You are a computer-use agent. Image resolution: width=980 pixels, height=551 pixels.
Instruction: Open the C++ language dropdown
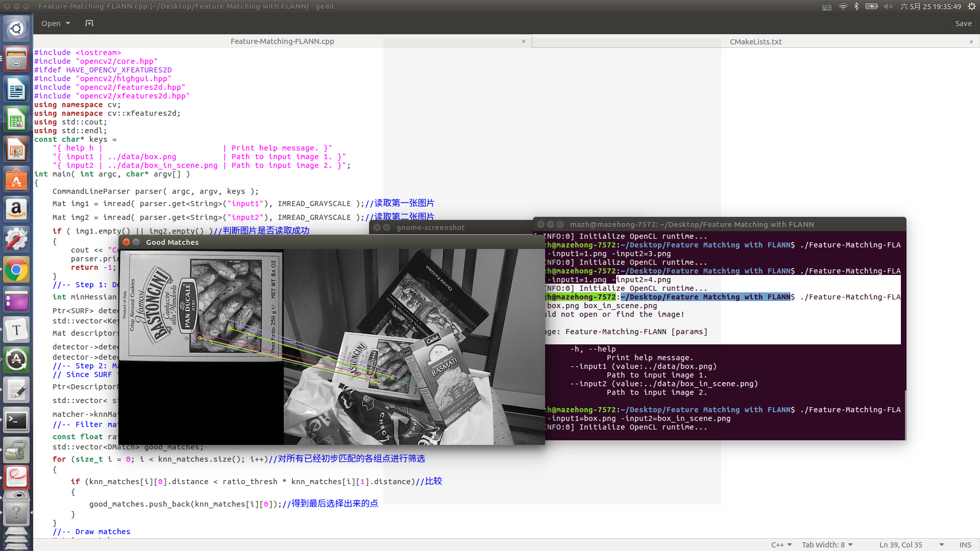pos(780,544)
